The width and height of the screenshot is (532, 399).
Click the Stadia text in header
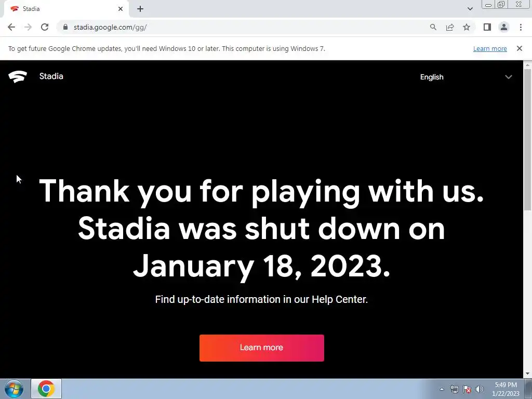[x=51, y=76]
